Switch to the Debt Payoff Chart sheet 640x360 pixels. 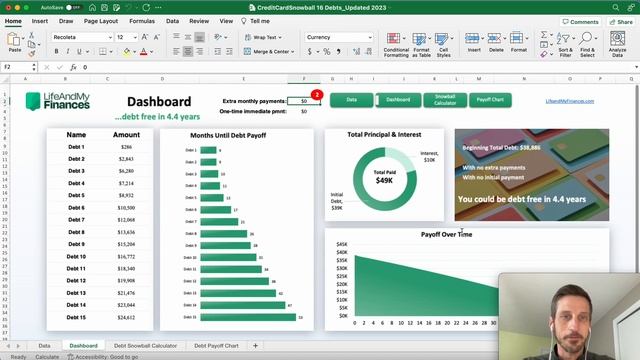point(216,346)
